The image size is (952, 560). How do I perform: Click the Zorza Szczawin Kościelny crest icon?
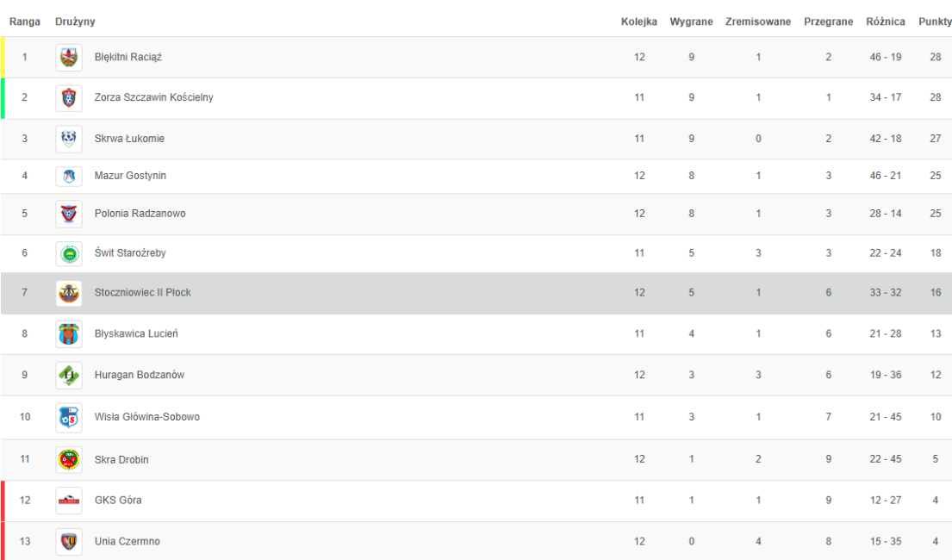click(69, 98)
